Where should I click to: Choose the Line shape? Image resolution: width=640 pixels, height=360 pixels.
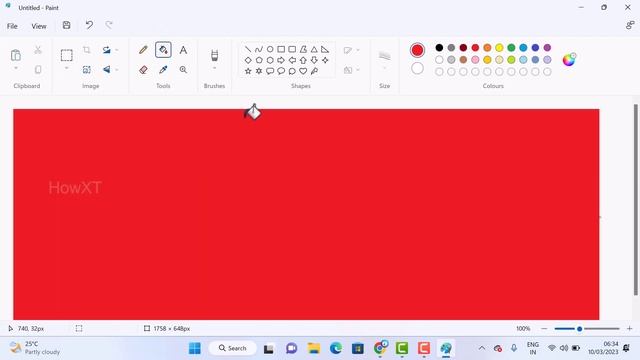(x=248, y=49)
